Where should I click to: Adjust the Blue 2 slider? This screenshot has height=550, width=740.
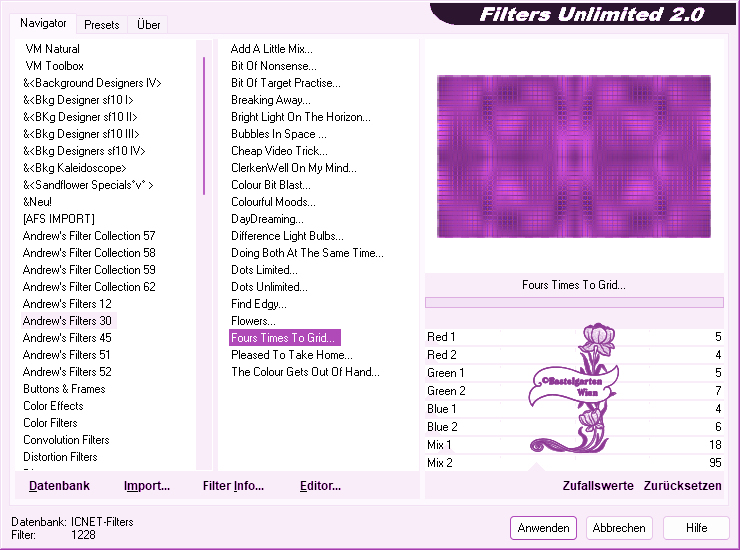(x=574, y=427)
